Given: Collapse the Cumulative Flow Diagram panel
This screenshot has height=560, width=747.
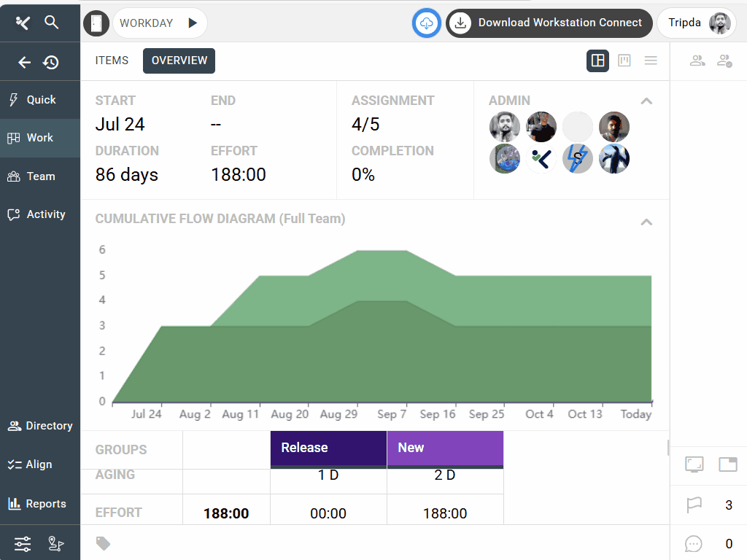Looking at the screenshot, I should 646,222.
